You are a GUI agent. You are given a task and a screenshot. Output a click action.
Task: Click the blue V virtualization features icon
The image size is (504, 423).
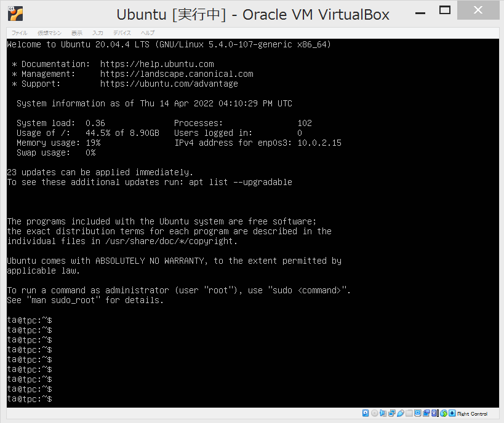[434, 413]
